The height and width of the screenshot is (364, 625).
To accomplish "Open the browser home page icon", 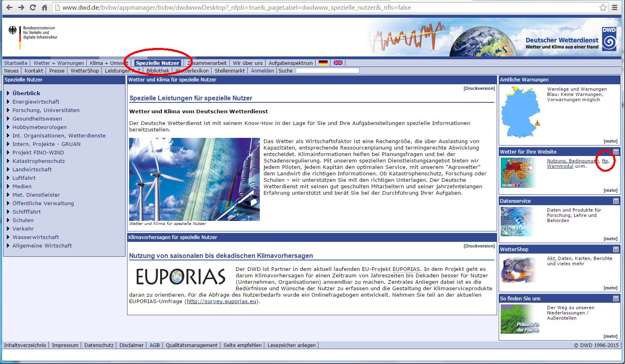I will coord(45,8).
